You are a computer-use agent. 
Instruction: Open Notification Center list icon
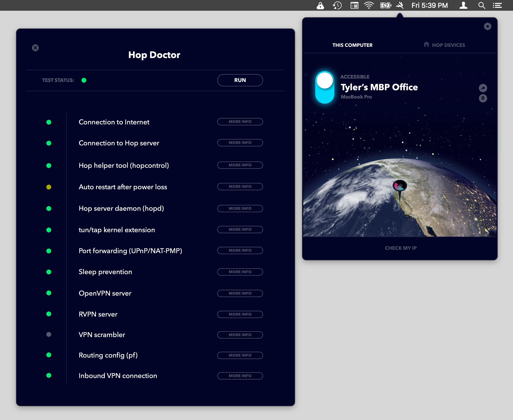(497, 5)
